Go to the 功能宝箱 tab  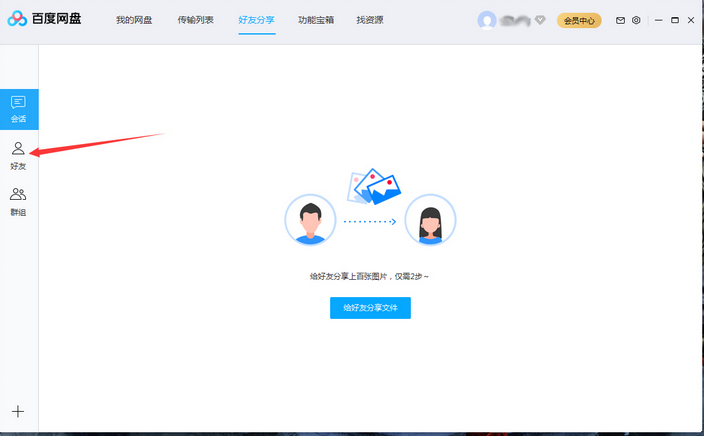(316, 20)
